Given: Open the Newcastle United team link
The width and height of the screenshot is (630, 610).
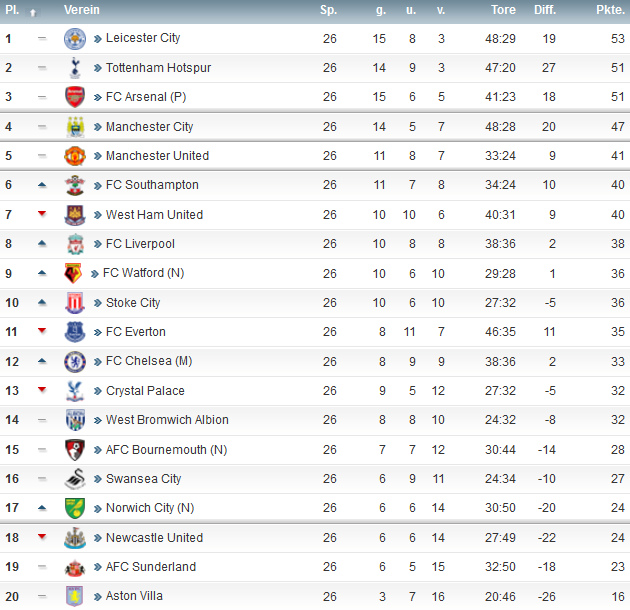Looking at the screenshot, I should click(154, 538).
